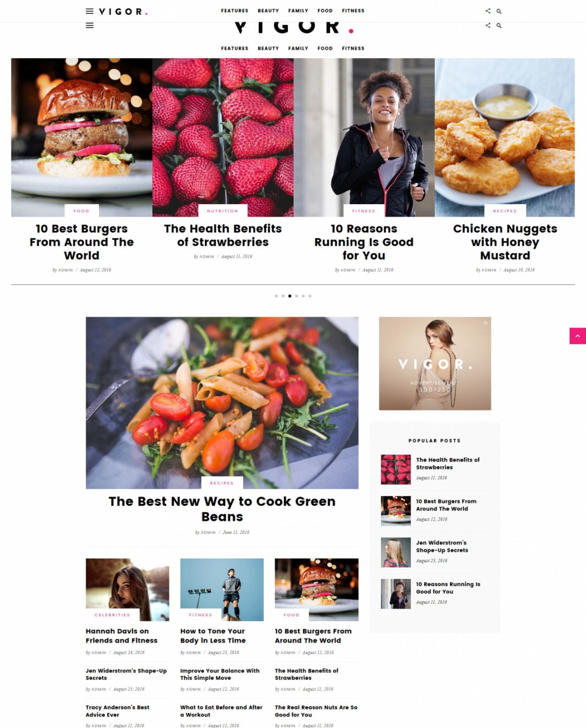This screenshot has height=728, width=586.
Task: Click the VIGOR logo in sticky header
Action: point(123,11)
